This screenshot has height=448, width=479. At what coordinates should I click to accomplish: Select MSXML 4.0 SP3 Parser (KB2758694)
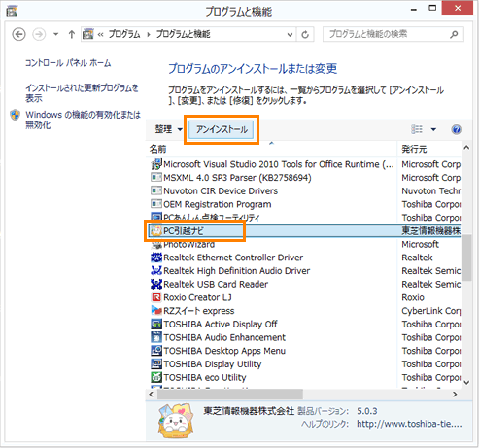(237, 178)
